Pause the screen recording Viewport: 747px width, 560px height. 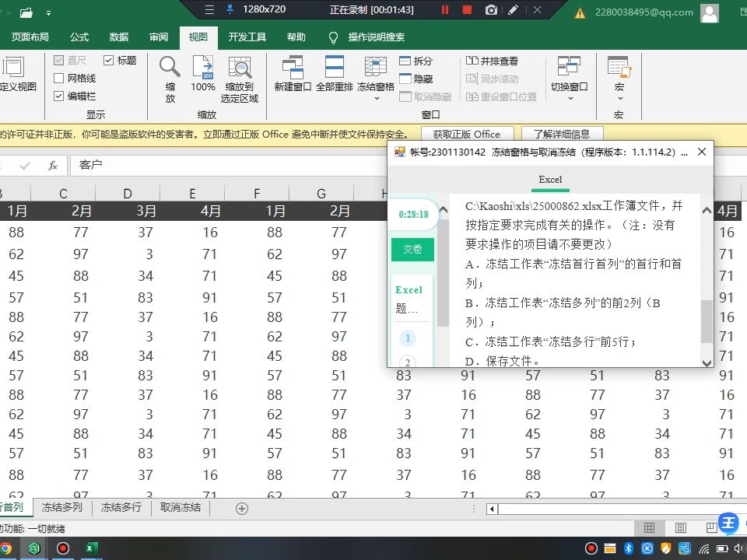click(x=445, y=9)
